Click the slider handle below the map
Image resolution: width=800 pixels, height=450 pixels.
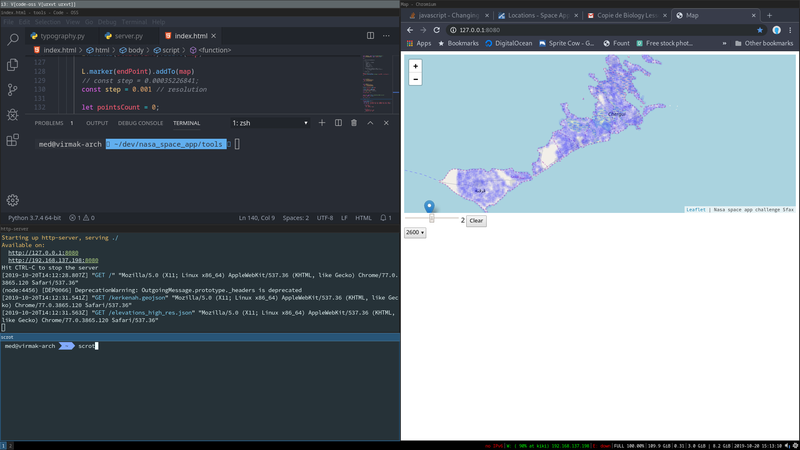click(x=432, y=219)
